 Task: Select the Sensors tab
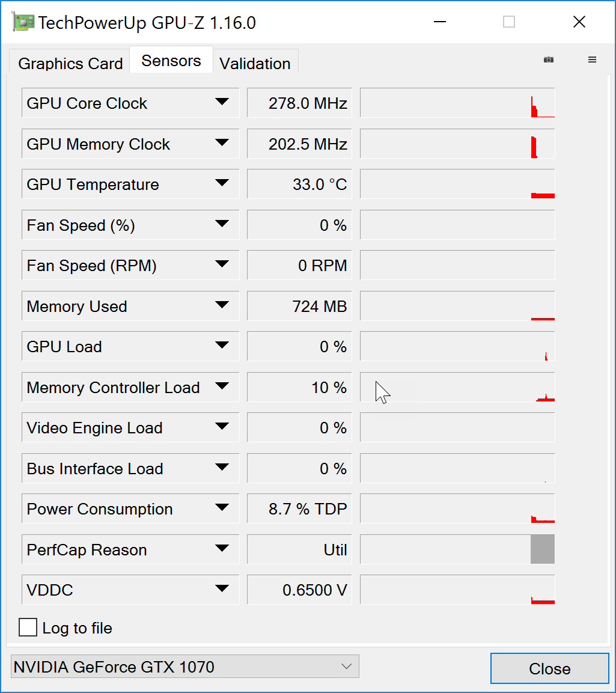pos(171,61)
